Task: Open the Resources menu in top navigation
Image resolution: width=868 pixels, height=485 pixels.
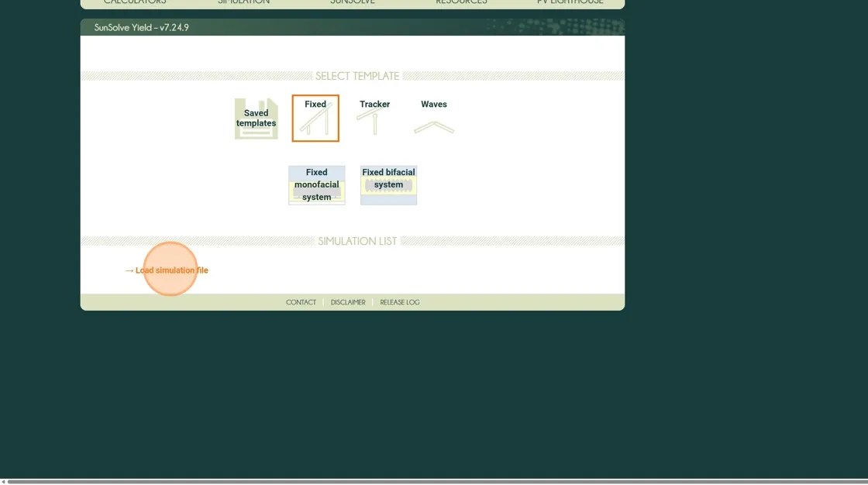Action: pos(461,2)
